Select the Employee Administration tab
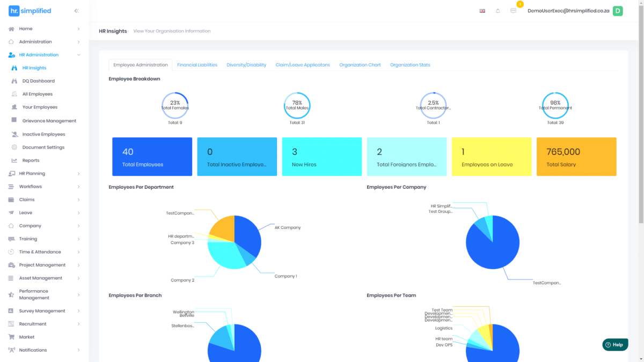This screenshot has height=362, width=644. tap(141, 65)
